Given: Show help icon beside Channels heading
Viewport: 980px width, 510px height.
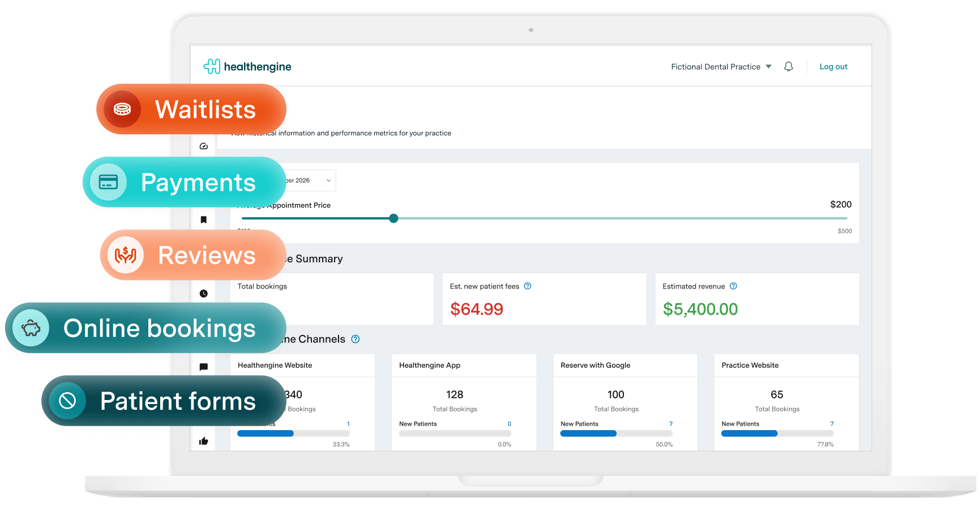Looking at the screenshot, I should click(x=356, y=339).
